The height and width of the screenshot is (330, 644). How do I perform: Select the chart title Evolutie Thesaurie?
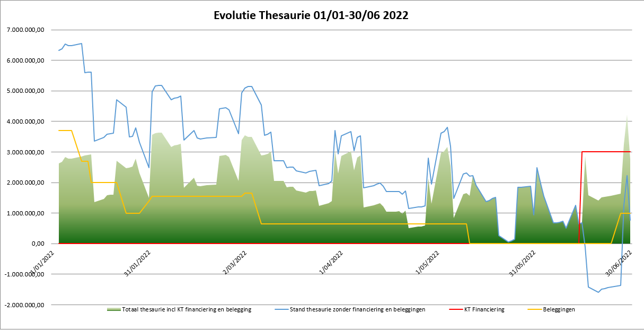(311, 15)
